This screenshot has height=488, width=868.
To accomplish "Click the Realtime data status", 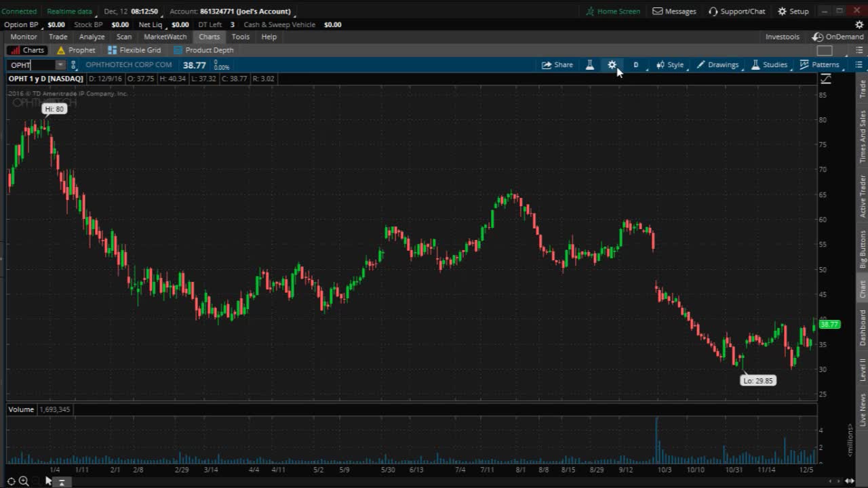I will (x=69, y=12).
